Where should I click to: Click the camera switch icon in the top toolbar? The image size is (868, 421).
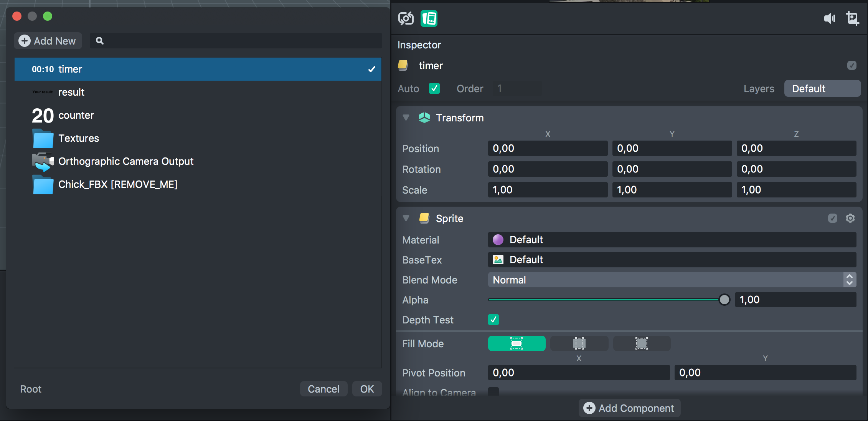(x=406, y=18)
